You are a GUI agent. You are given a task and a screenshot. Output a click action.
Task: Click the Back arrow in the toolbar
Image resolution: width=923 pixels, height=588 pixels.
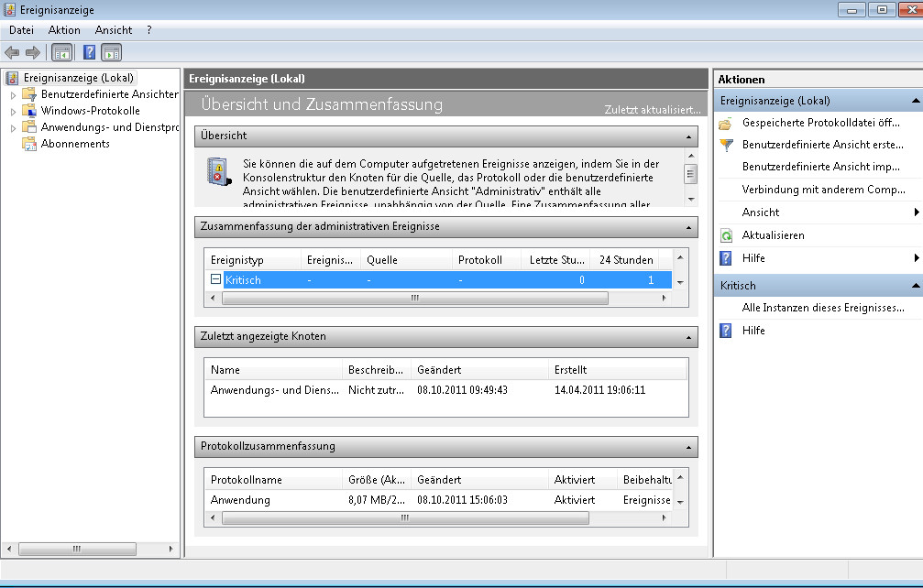coord(12,52)
